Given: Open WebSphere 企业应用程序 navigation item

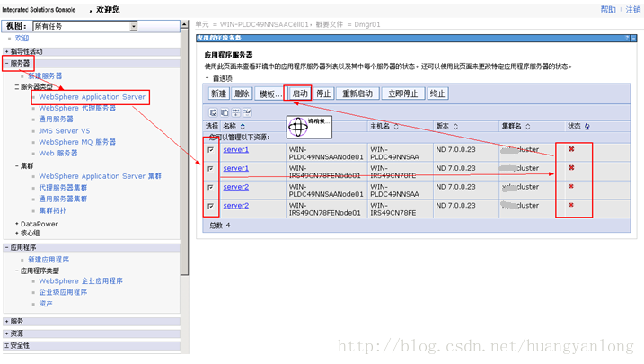Looking at the screenshot, I should click(81, 281).
